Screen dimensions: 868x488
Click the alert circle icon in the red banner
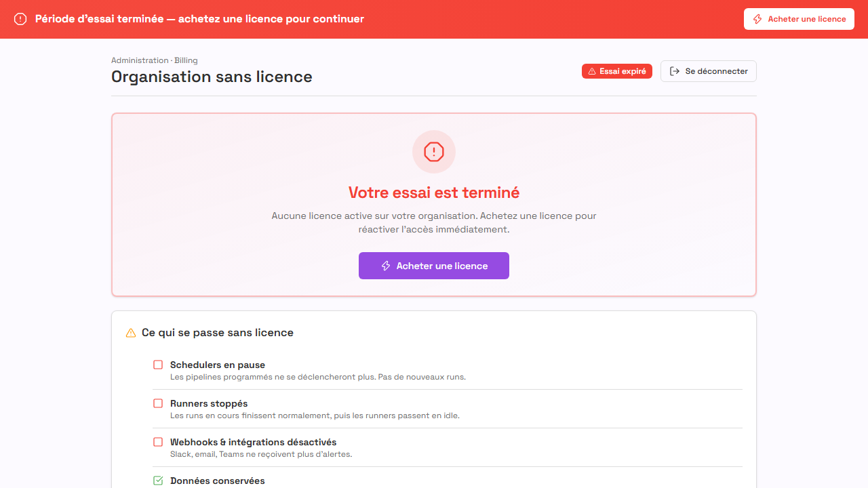(20, 19)
